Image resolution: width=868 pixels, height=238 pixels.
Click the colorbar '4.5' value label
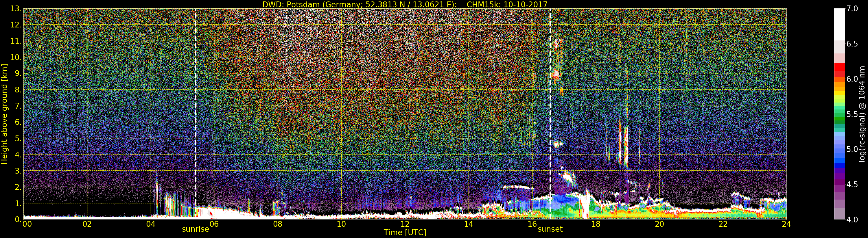tap(852, 184)
